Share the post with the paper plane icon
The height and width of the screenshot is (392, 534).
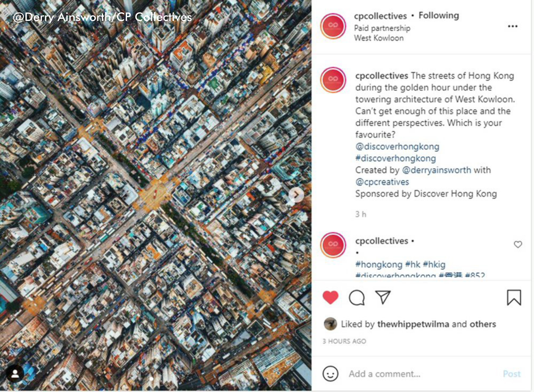click(x=383, y=297)
